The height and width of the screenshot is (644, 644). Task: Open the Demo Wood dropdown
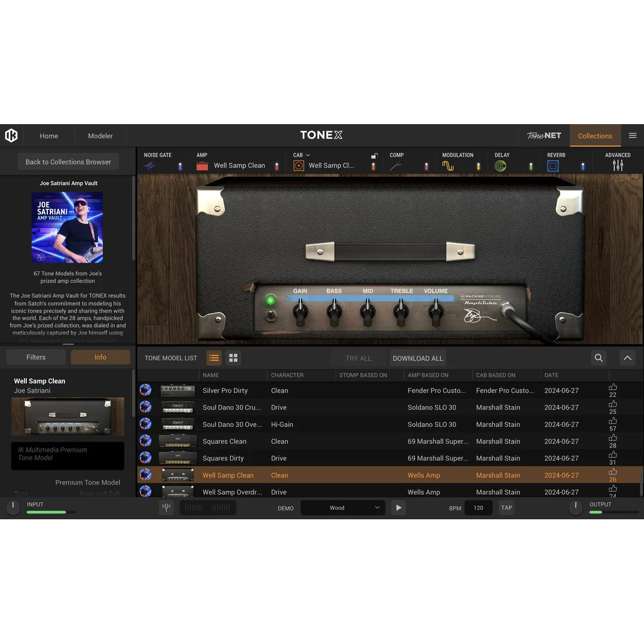click(x=342, y=508)
